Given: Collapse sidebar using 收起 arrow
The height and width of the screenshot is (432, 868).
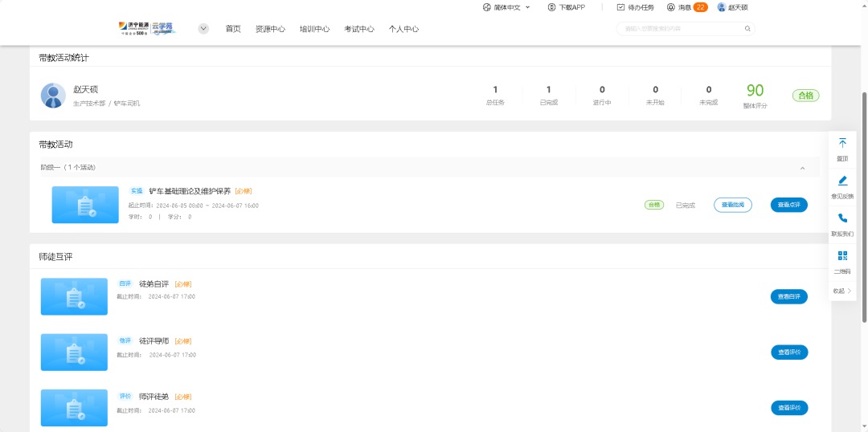Looking at the screenshot, I should coord(850,291).
